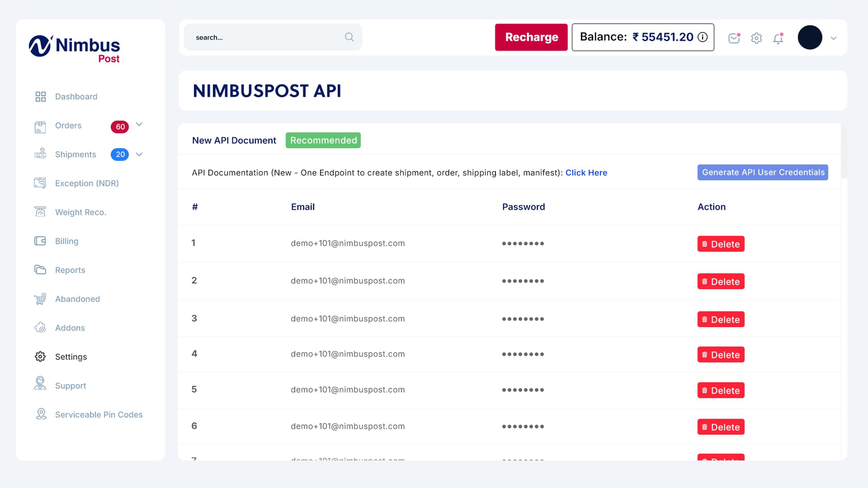This screenshot has height=488, width=868.
Task: Click the Serviceable Pin Codes location icon
Action: pos(41,414)
